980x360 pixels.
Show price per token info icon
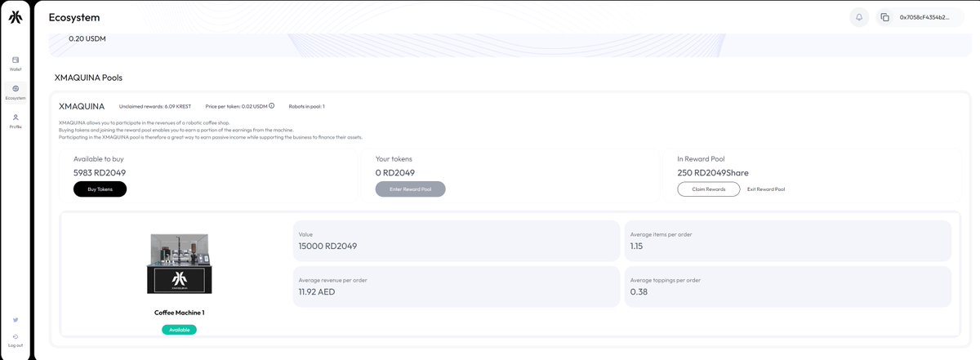click(271, 105)
